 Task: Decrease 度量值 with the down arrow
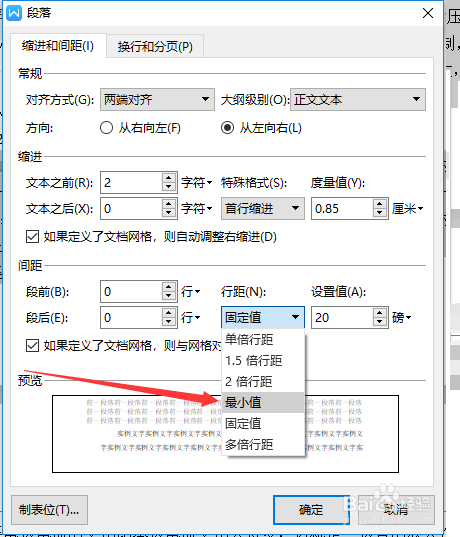380,213
